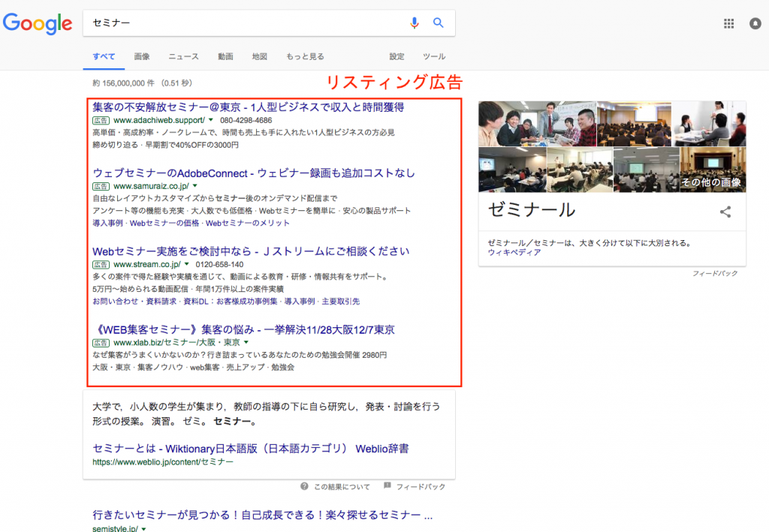
Task: Expand the arrow next to www.xlab.biz URL
Action: pos(246,342)
